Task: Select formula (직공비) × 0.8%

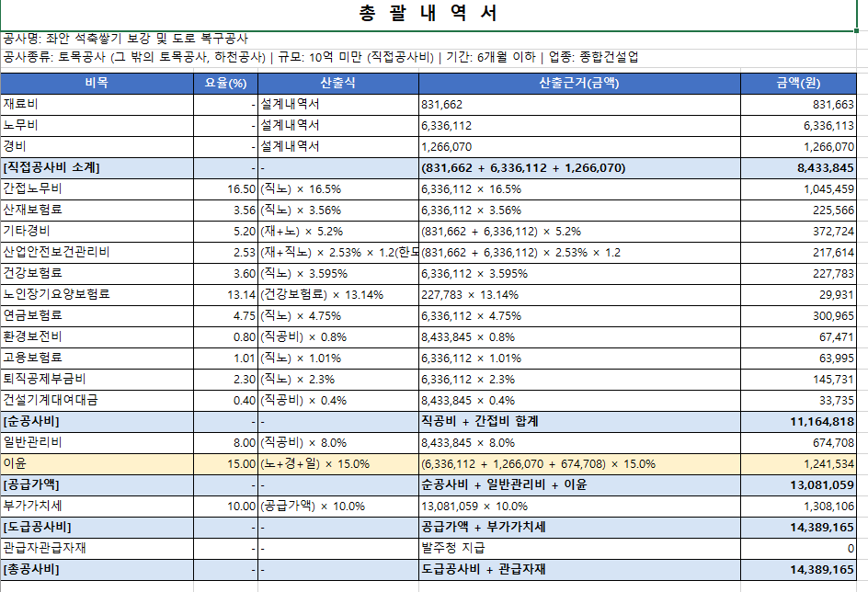Action: (x=338, y=337)
